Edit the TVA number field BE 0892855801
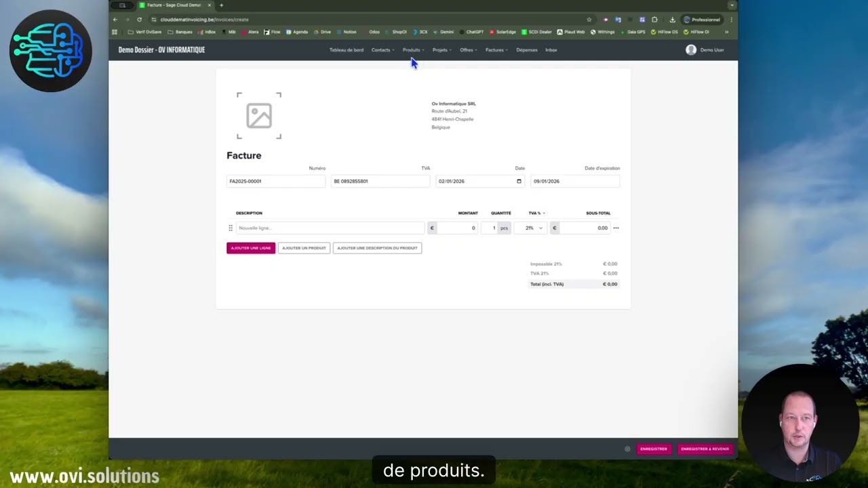Image resolution: width=868 pixels, height=488 pixels. 380,181
